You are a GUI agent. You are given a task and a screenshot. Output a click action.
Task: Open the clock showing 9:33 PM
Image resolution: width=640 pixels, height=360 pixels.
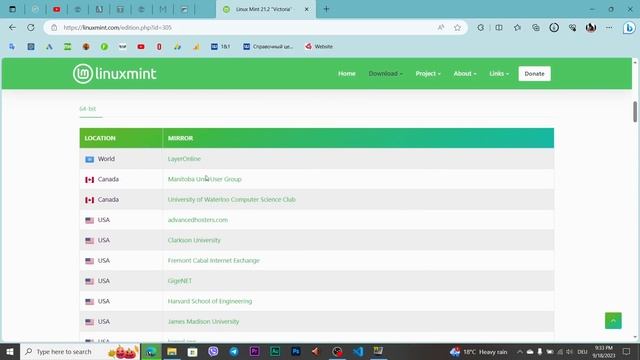[604, 351]
